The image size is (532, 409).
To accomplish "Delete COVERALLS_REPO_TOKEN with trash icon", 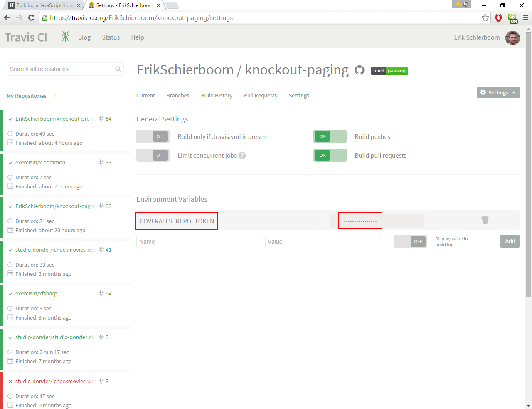I will coord(485,220).
